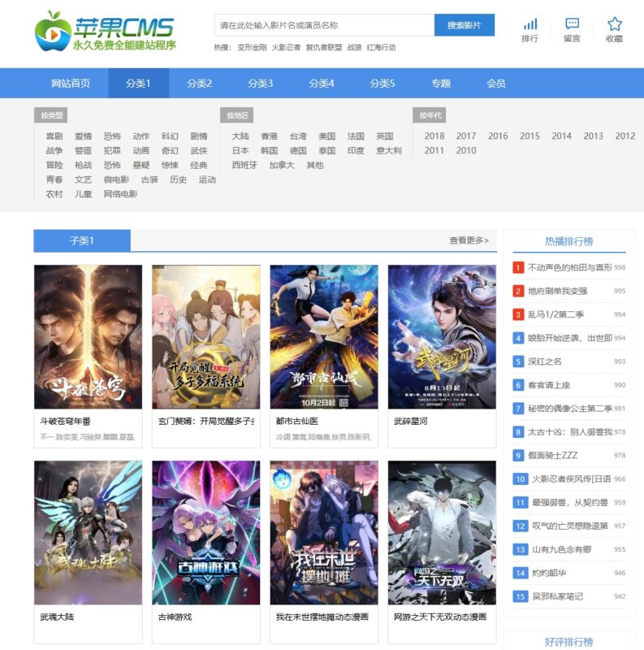Image resolution: width=644 pixels, height=650 pixels.
Task: Open 斗破苍穹年番 poster thumbnail
Action: tap(88, 336)
